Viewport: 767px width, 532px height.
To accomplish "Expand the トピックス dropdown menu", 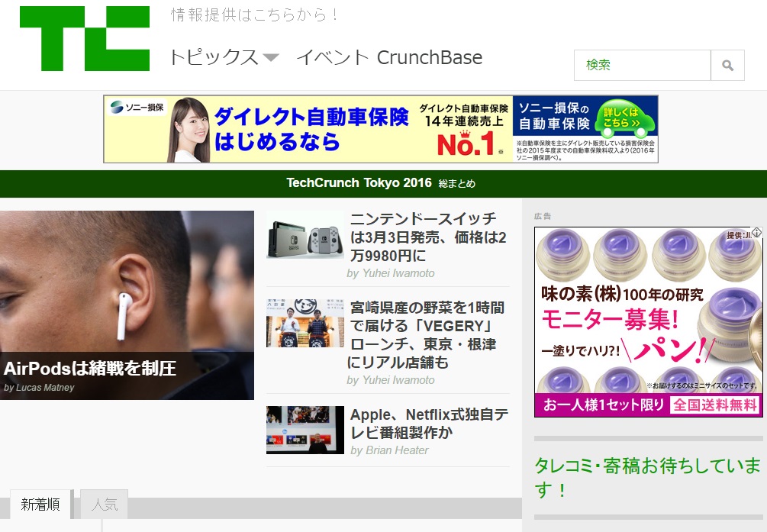I will (224, 57).
